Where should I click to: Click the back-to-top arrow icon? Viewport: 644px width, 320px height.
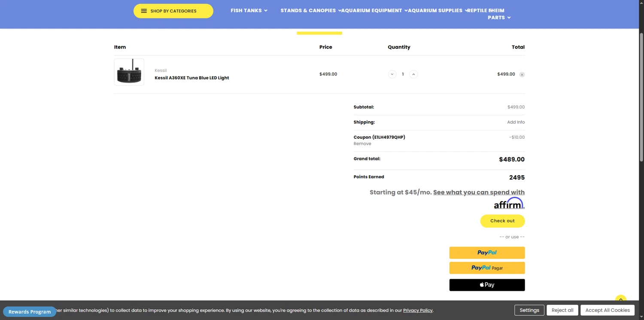coord(620,299)
